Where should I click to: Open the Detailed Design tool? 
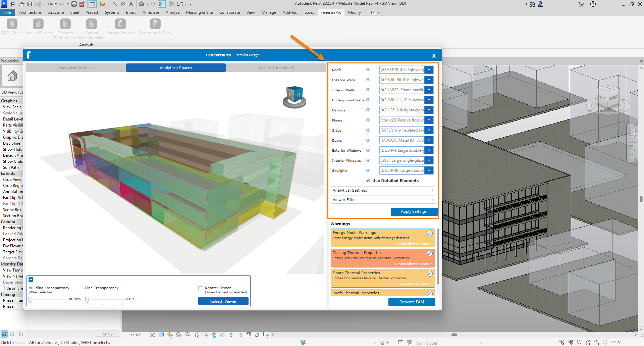38,24
